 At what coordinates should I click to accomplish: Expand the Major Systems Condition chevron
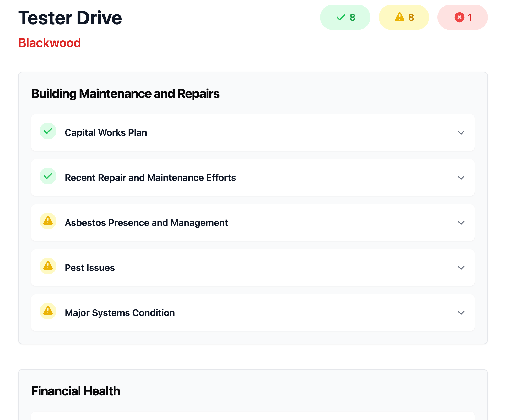click(x=461, y=313)
